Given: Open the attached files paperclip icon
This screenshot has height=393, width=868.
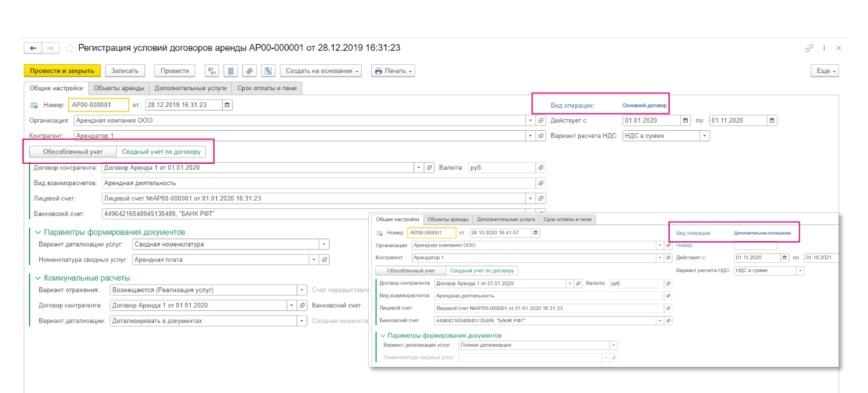Looking at the screenshot, I should tap(249, 71).
